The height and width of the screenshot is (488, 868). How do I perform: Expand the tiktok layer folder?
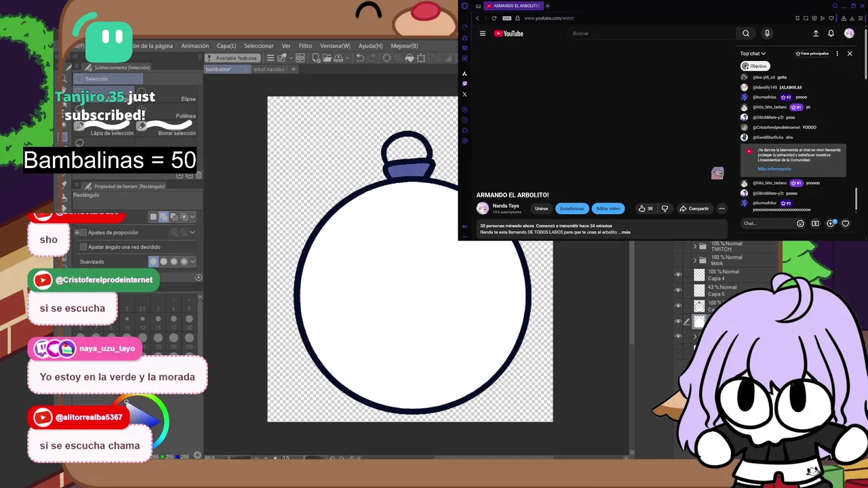click(x=695, y=260)
